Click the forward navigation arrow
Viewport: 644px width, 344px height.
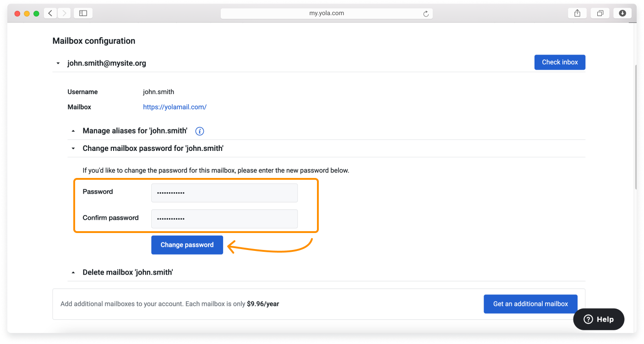click(x=64, y=13)
